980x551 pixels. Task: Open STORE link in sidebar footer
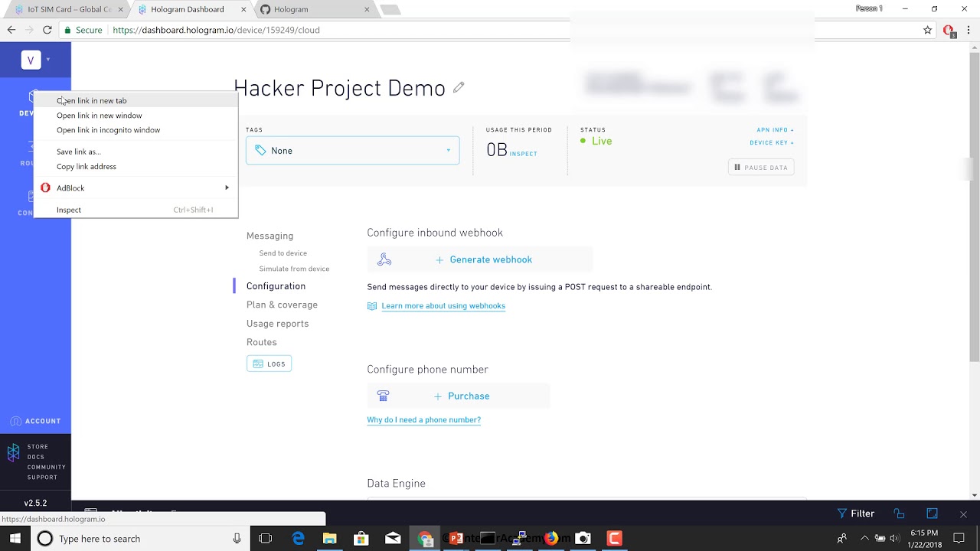click(x=38, y=447)
